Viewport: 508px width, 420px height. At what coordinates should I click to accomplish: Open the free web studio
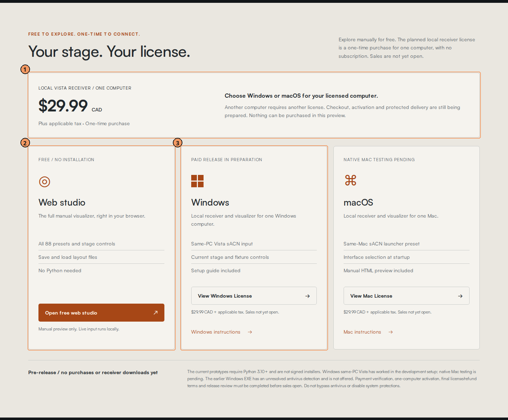pyautogui.click(x=101, y=313)
